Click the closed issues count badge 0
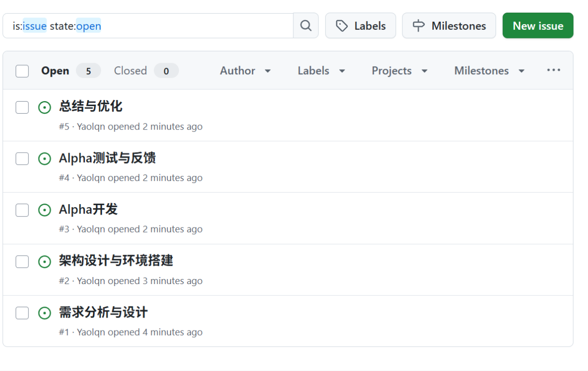 [x=166, y=71]
